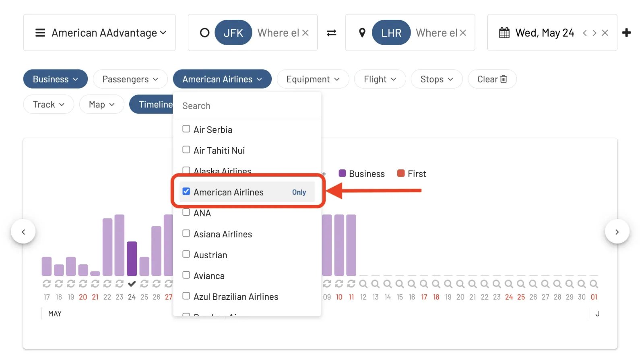The image size is (644, 360).
Task: Check the Azul Brazilian Airlines checkbox
Action: click(186, 296)
